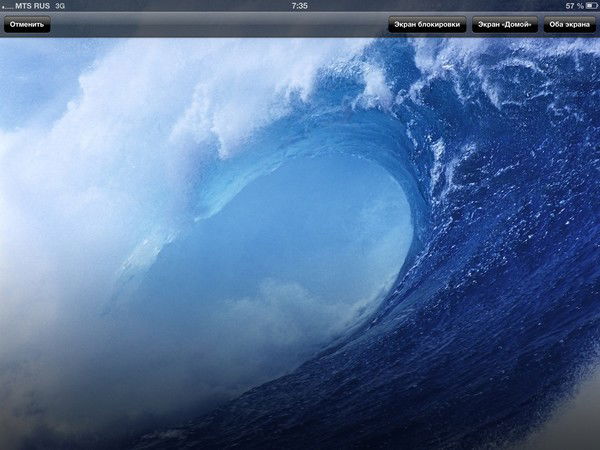
Task: Tap the 7:35 status bar clock
Action: (x=299, y=6)
